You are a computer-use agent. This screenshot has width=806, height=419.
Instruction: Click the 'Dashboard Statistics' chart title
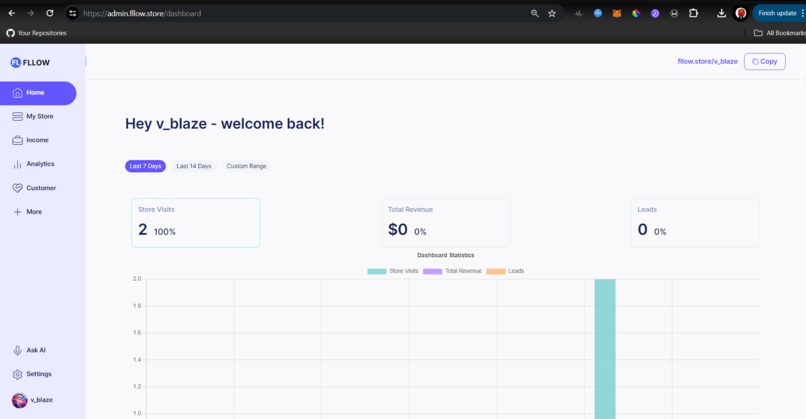[446, 256]
